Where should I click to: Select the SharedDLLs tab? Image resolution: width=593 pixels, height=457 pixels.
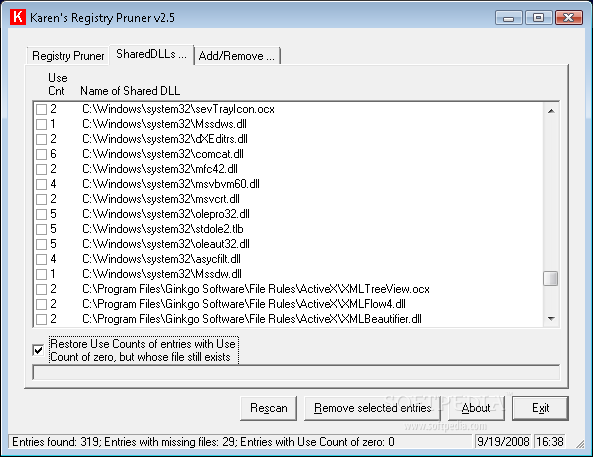(151, 54)
